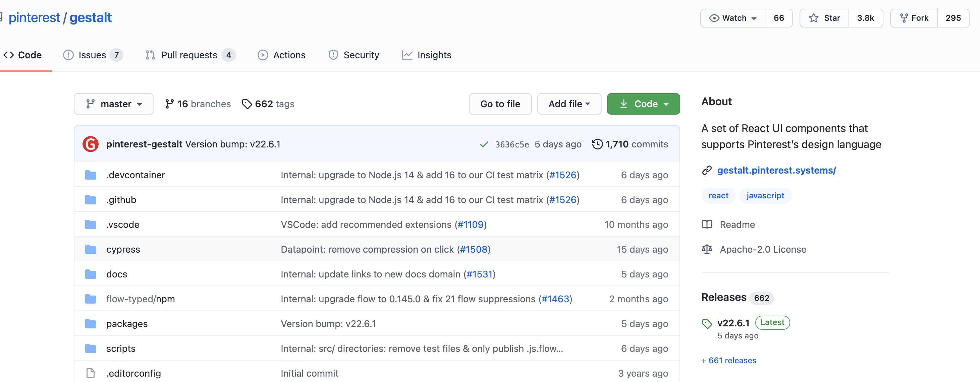Switch to the Issues tab
The height and width of the screenshot is (382, 980).
[x=92, y=55]
